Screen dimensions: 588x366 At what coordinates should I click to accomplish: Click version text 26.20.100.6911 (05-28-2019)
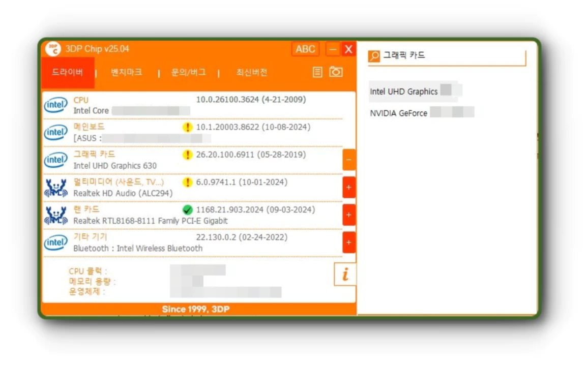(x=251, y=155)
